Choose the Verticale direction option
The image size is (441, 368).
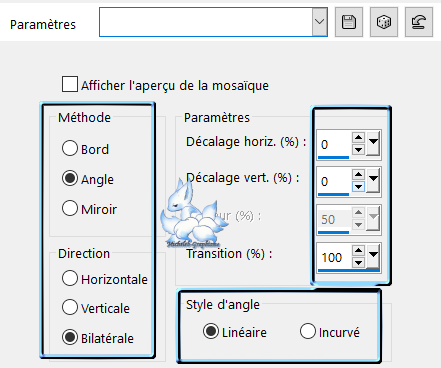pos(70,307)
